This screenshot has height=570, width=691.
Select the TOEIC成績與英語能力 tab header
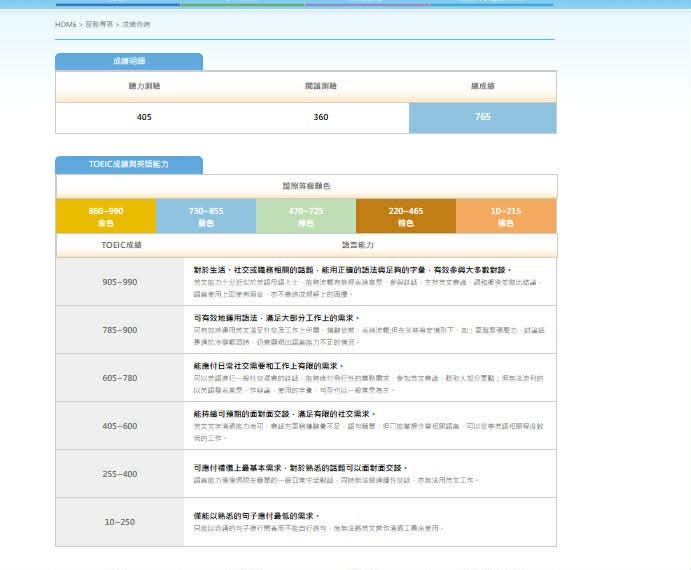129,165
